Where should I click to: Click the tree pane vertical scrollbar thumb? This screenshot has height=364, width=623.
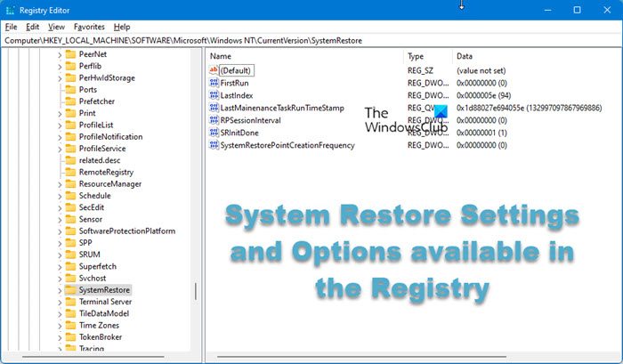(x=196, y=291)
